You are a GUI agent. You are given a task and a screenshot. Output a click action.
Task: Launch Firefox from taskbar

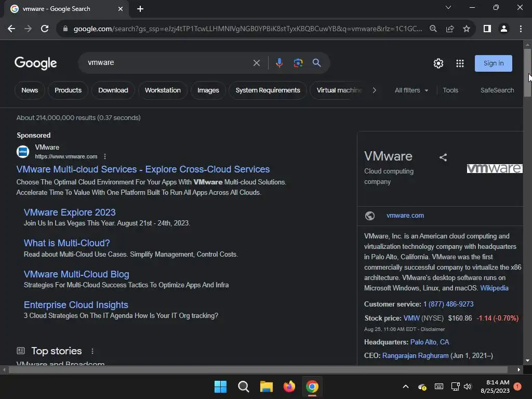[289, 387]
